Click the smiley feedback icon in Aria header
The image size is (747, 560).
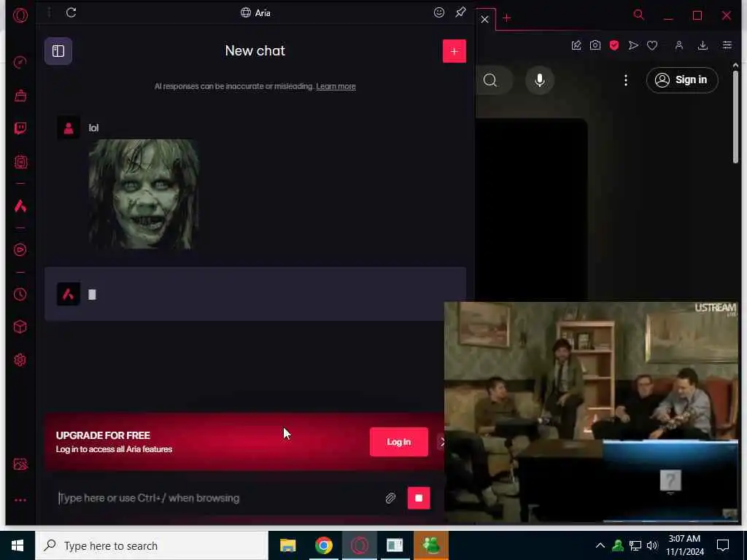click(438, 12)
